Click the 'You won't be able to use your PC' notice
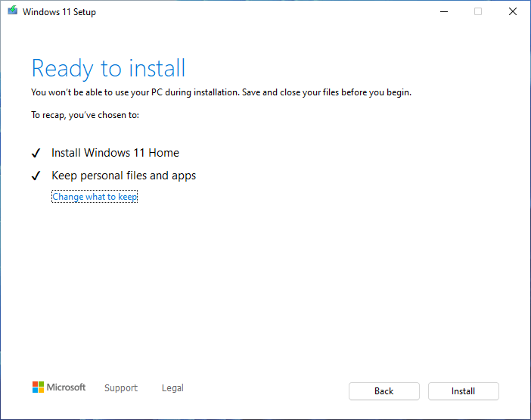The width and height of the screenshot is (531, 420). pyautogui.click(x=221, y=92)
